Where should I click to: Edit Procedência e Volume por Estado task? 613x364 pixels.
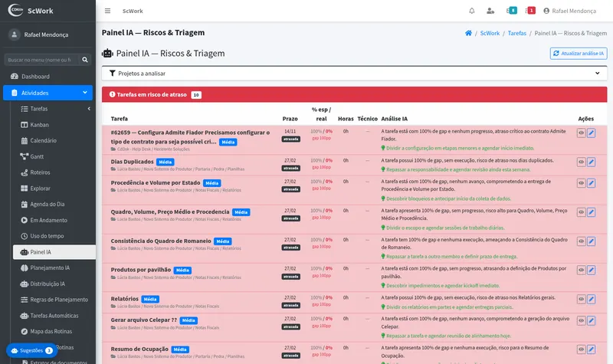pos(591,183)
